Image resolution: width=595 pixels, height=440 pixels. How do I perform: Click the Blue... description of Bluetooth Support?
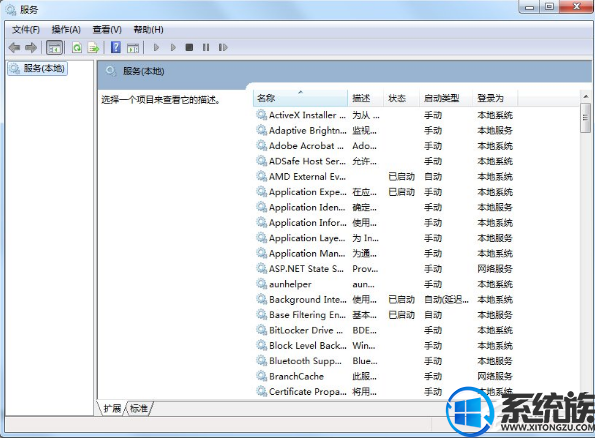pos(365,361)
